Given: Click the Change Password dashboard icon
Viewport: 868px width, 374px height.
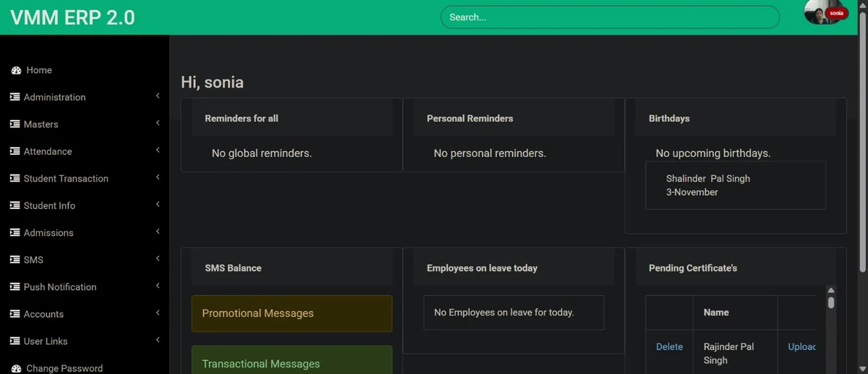Looking at the screenshot, I should pyautogui.click(x=16, y=368).
